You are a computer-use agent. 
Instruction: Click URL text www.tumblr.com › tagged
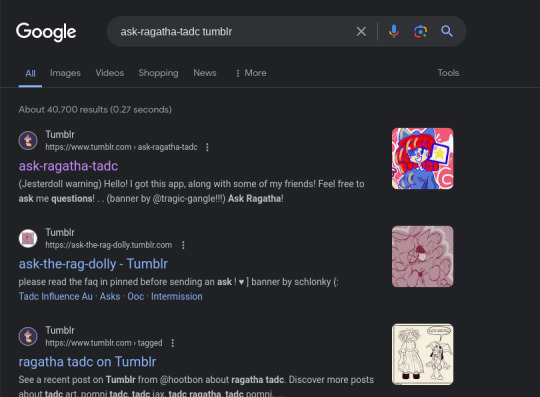[x=104, y=343]
